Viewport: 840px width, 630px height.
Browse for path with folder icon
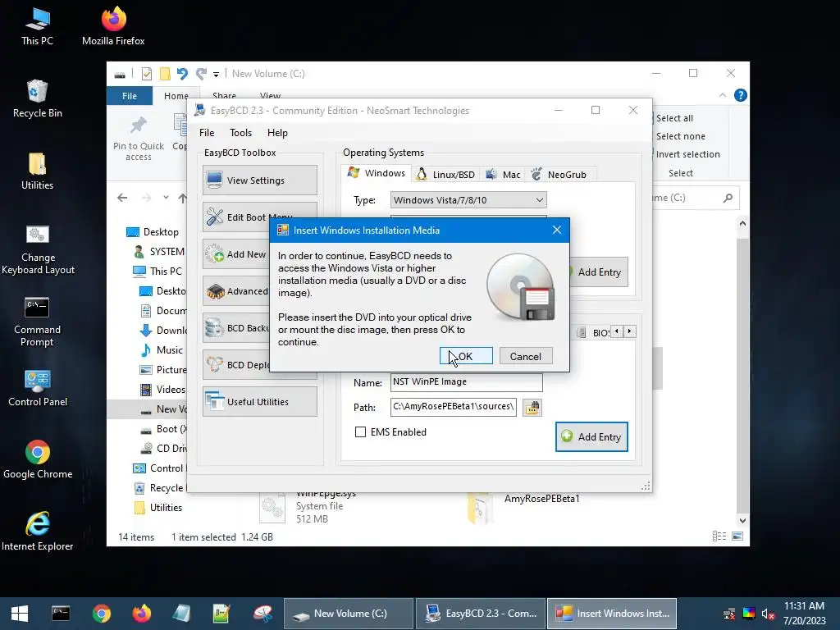532,407
